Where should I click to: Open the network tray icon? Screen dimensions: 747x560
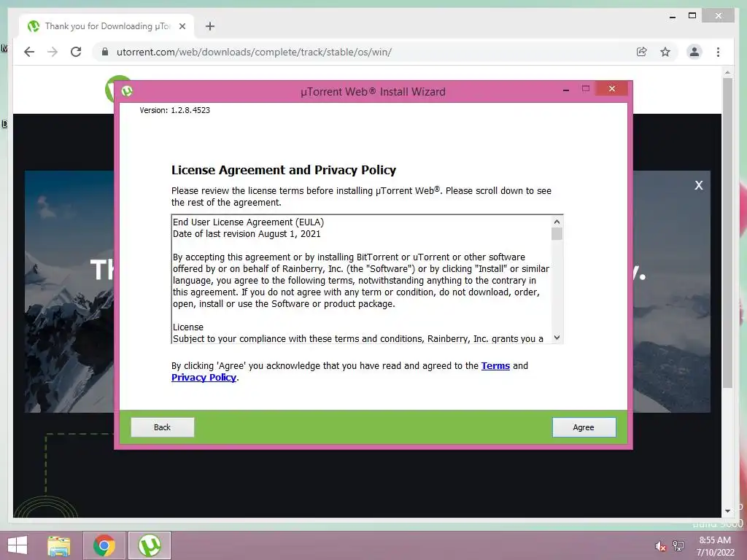click(678, 546)
